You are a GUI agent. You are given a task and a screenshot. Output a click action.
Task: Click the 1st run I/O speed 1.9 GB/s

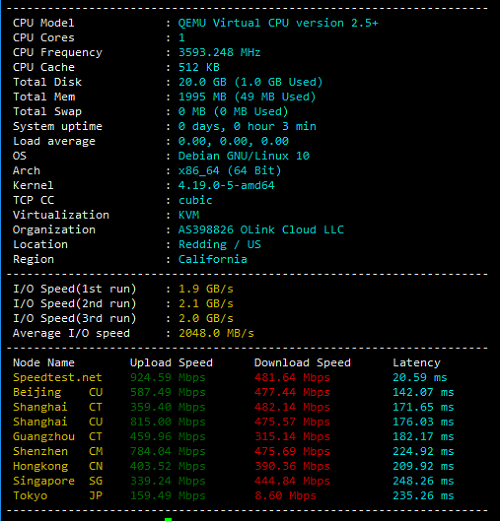point(206,289)
